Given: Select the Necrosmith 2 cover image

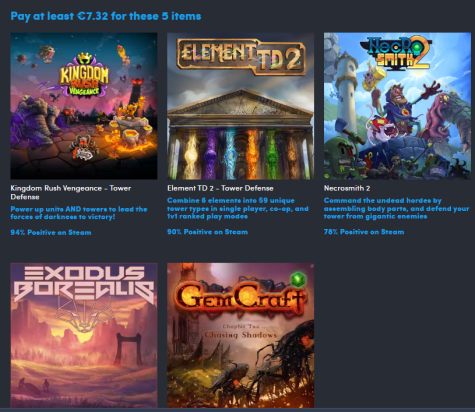Looking at the screenshot, I should click(397, 106).
